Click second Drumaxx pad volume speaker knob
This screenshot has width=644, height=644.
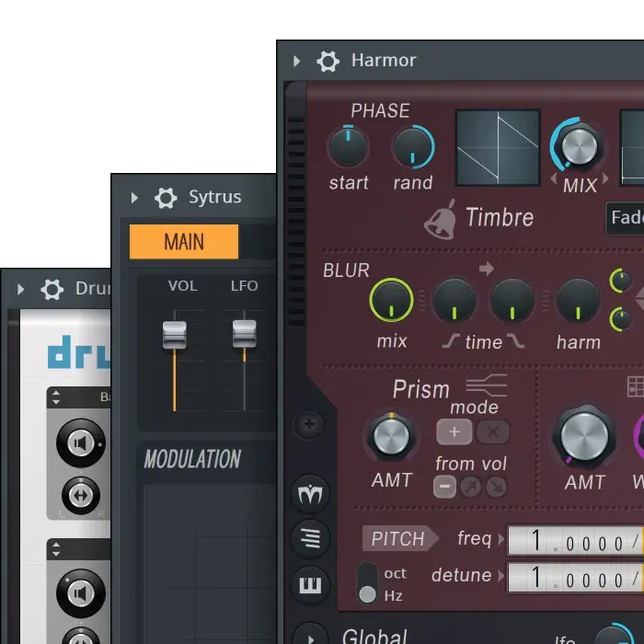(x=81, y=593)
